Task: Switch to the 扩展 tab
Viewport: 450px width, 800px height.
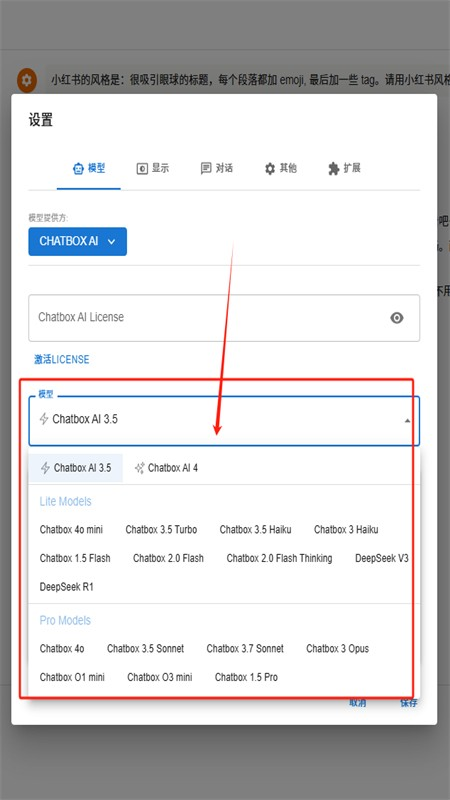Action: click(x=344, y=168)
